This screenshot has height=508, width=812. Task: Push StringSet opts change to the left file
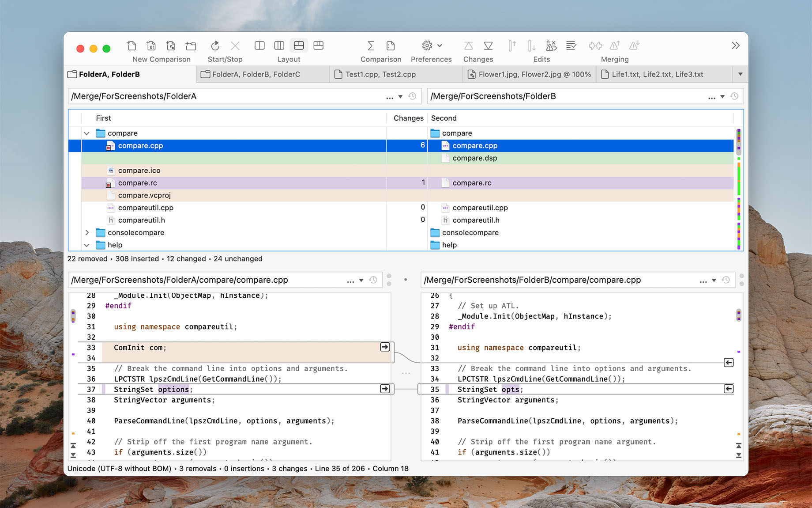pyautogui.click(x=729, y=389)
